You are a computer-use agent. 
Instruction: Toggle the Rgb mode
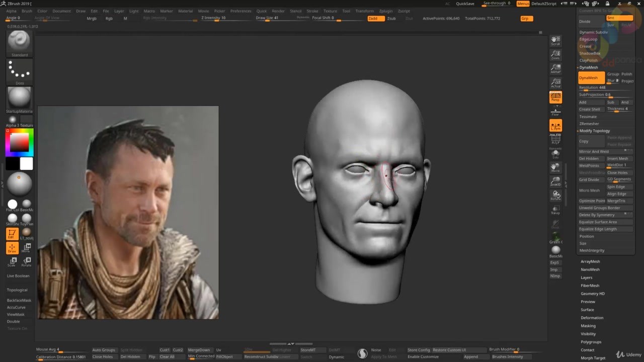coord(109,19)
